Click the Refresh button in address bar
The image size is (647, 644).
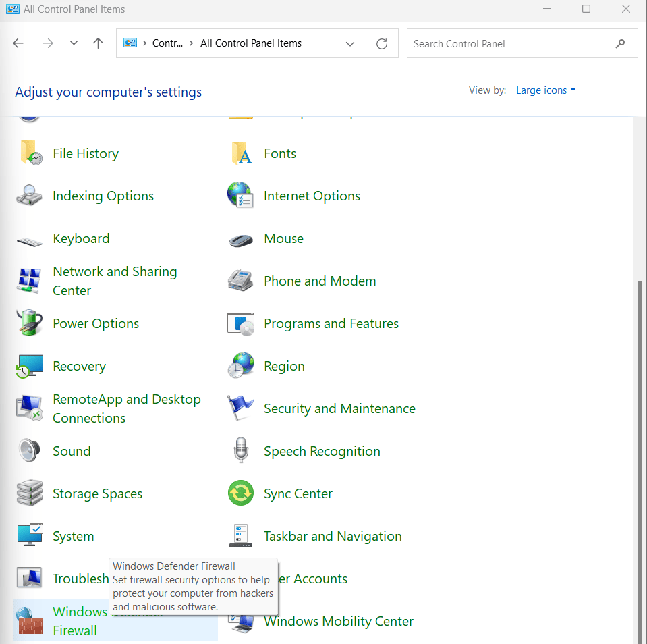click(x=381, y=43)
